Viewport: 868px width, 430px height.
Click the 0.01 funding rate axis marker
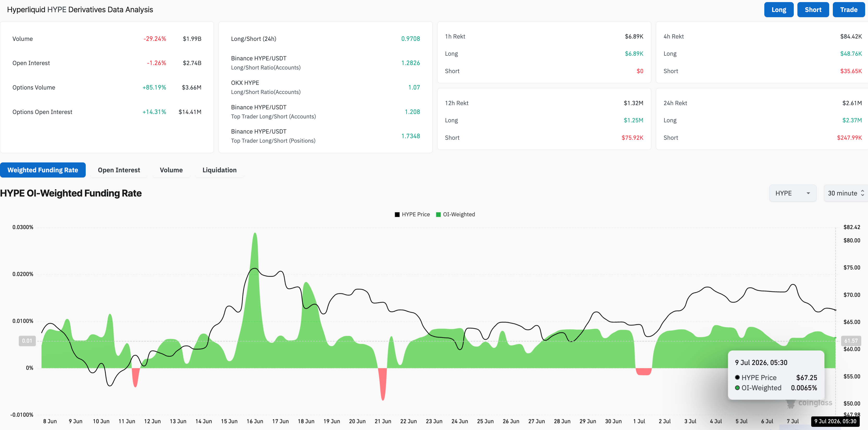pos(27,341)
